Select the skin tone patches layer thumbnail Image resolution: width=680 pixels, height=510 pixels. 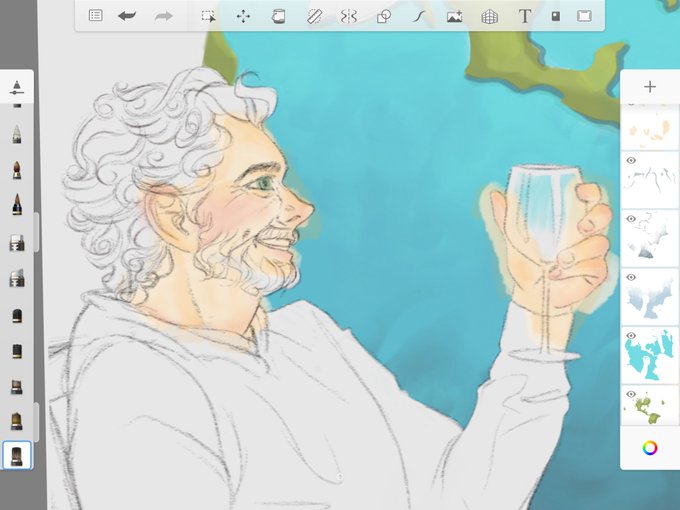pos(650,127)
